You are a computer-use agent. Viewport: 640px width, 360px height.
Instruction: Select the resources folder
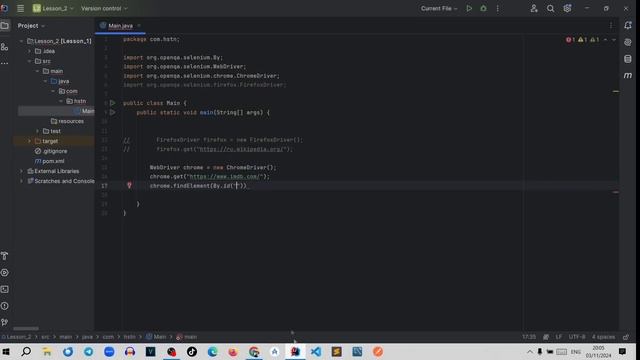[67, 121]
